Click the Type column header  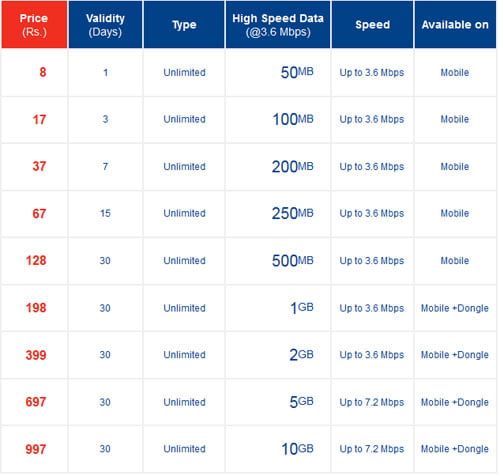click(184, 24)
